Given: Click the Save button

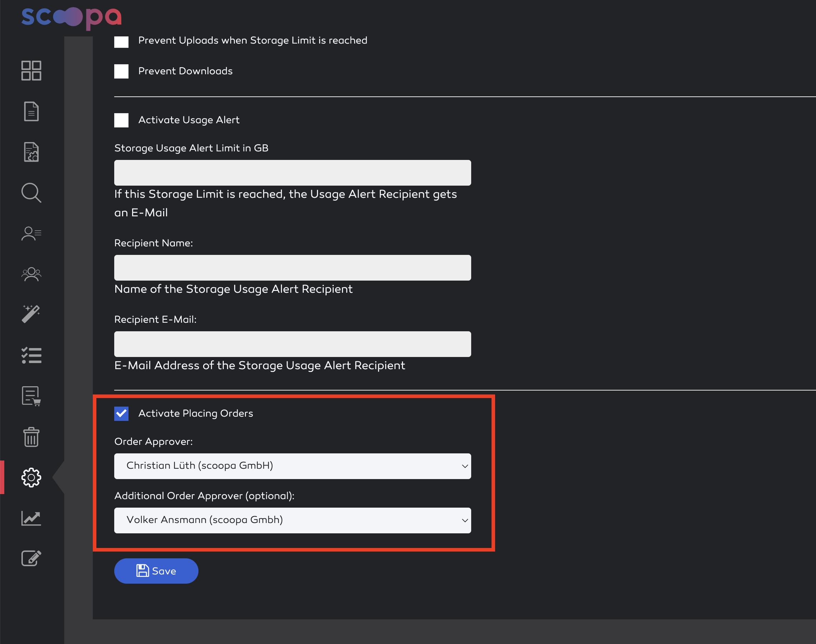Looking at the screenshot, I should tap(156, 571).
